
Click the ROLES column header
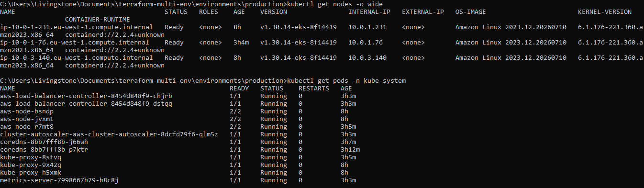209,12
